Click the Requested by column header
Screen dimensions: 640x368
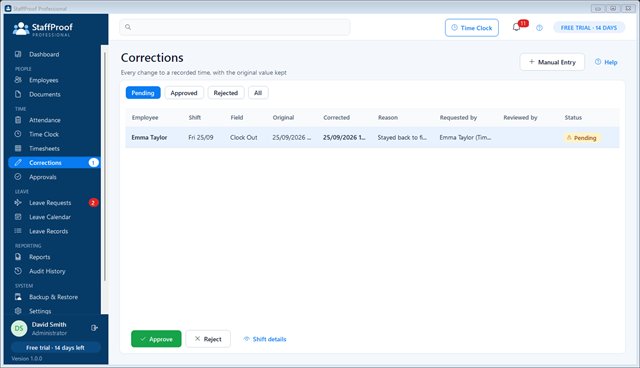[x=458, y=117]
